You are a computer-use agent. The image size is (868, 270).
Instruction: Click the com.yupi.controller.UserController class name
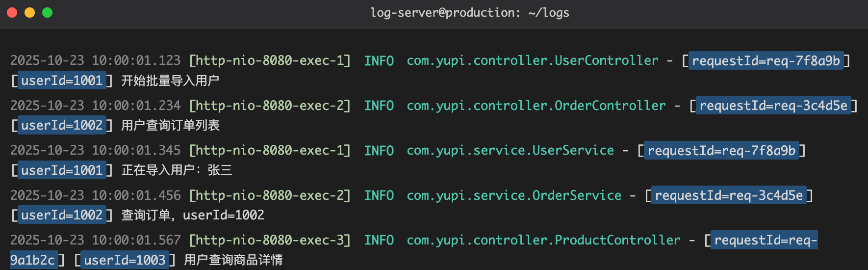[533, 61]
